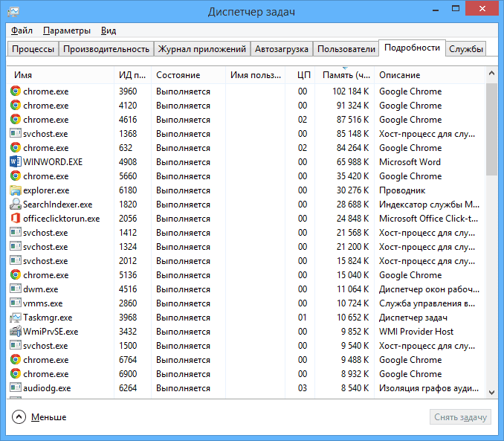The height and width of the screenshot is (441, 504).
Task: Click the scrollbar up arrow
Action: (x=491, y=74)
